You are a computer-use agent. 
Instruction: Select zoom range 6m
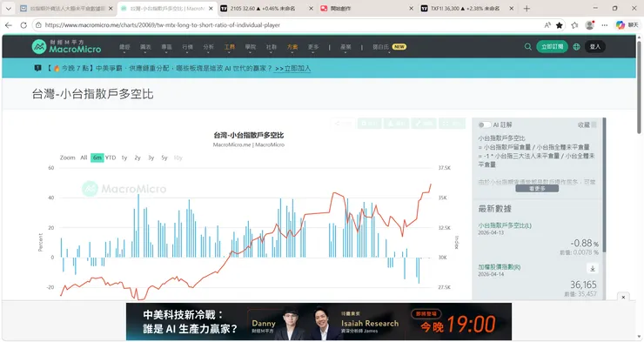click(97, 158)
